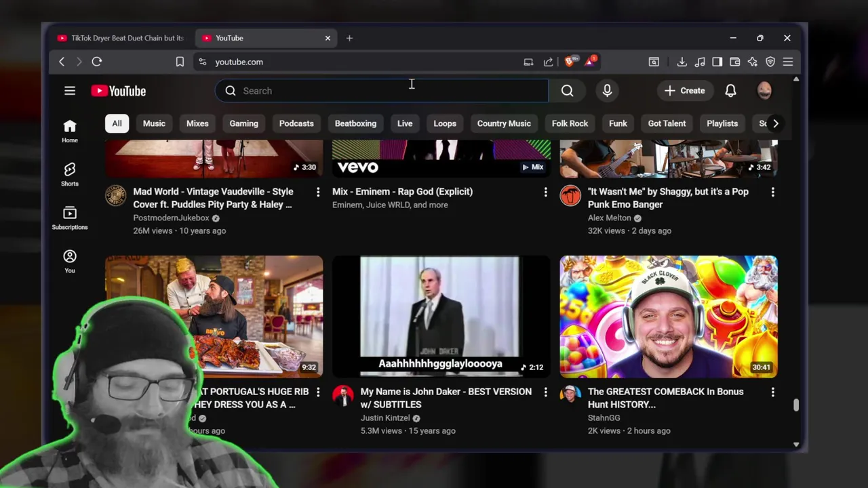Open the new tab plus button
Viewport: 868px width, 488px height.
point(349,38)
